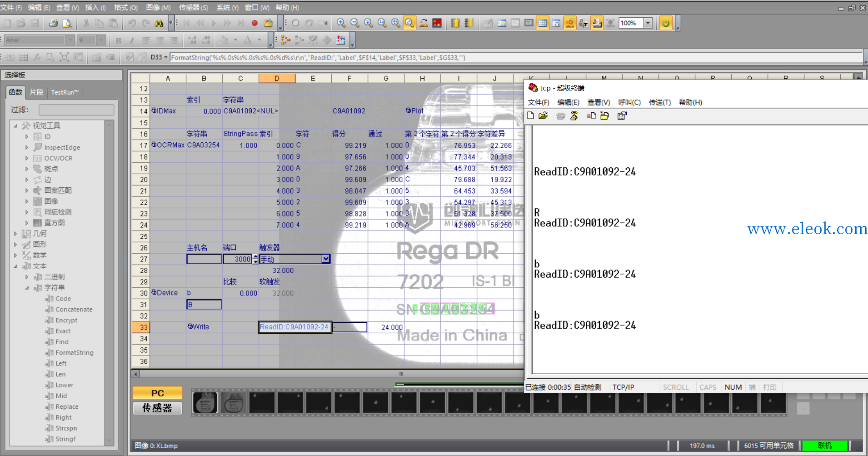The image size is (868, 456).
Task: Click the send file icon in tcp terminal
Action: point(591,116)
